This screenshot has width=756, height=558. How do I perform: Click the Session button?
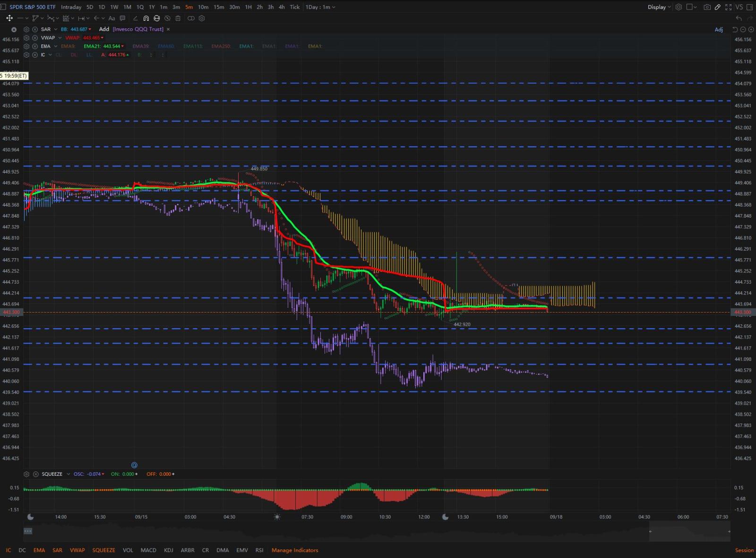tap(744, 550)
